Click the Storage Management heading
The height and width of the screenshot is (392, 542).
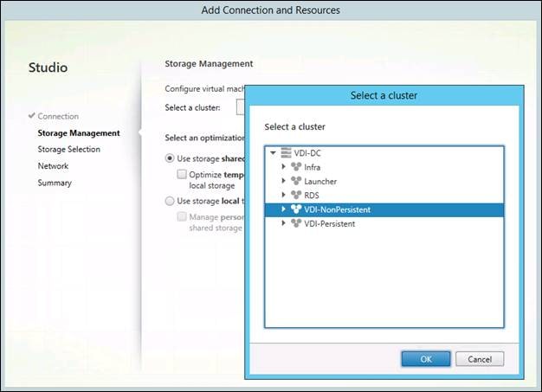pos(209,63)
